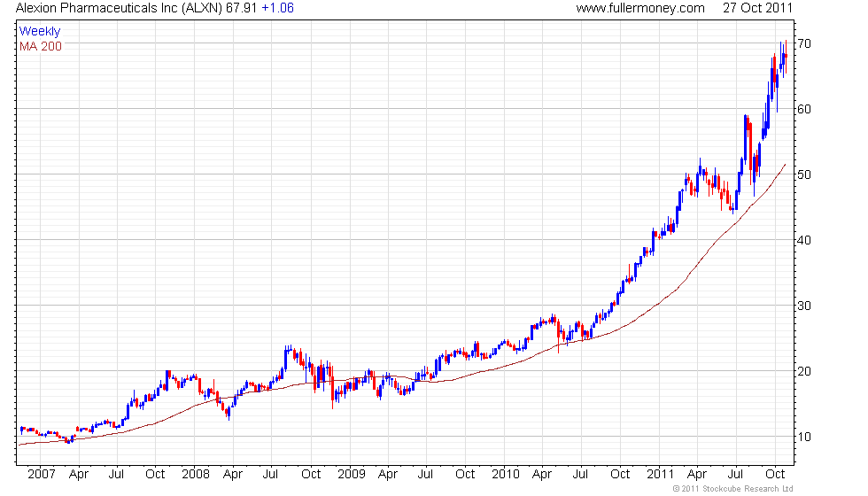The height and width of the screenshot is (496, 868).
Task: Click the 2009 year label on time axis
Action: [x=352, y=475]
